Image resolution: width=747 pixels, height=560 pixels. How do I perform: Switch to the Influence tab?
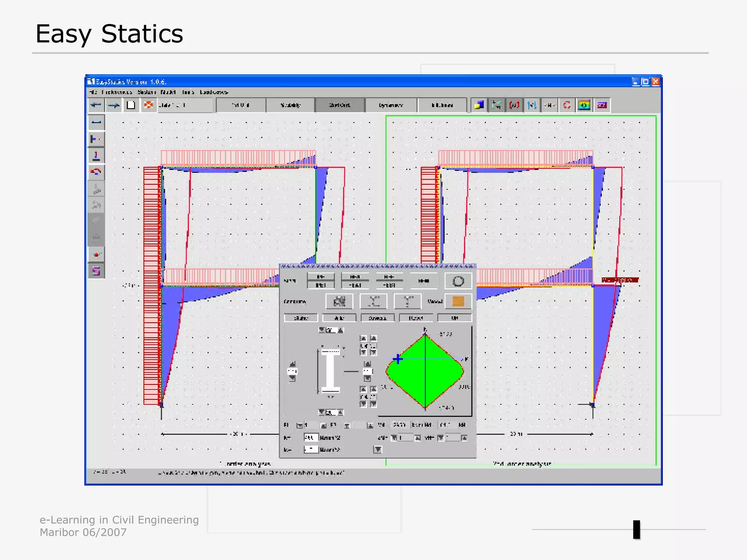442,105
